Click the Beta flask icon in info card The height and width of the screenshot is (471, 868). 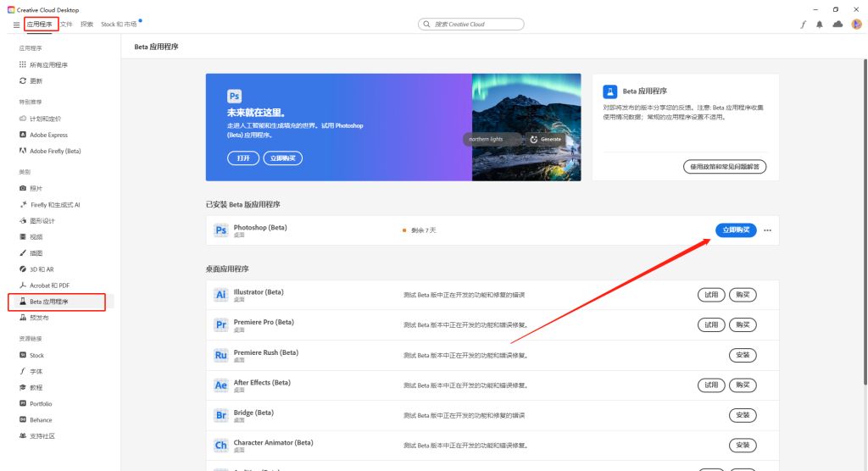[610, 91]
